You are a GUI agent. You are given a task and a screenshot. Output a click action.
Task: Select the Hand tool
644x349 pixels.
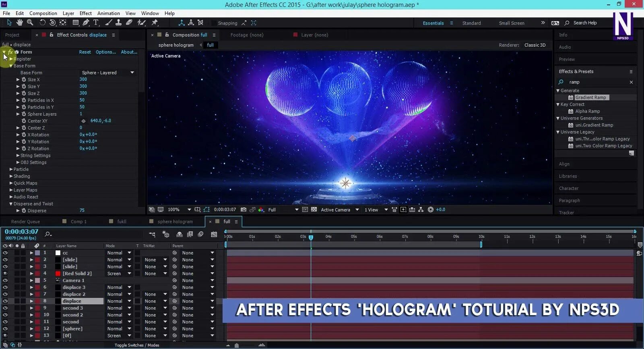point(19,23)
